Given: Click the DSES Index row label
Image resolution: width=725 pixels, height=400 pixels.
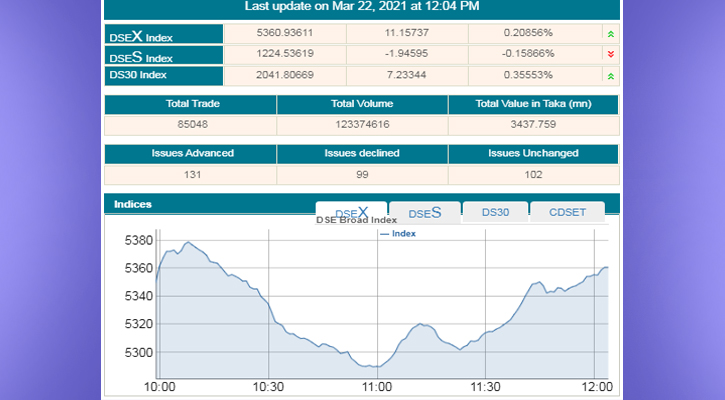Looking at the screenshot, I should [x=164, y=56].
